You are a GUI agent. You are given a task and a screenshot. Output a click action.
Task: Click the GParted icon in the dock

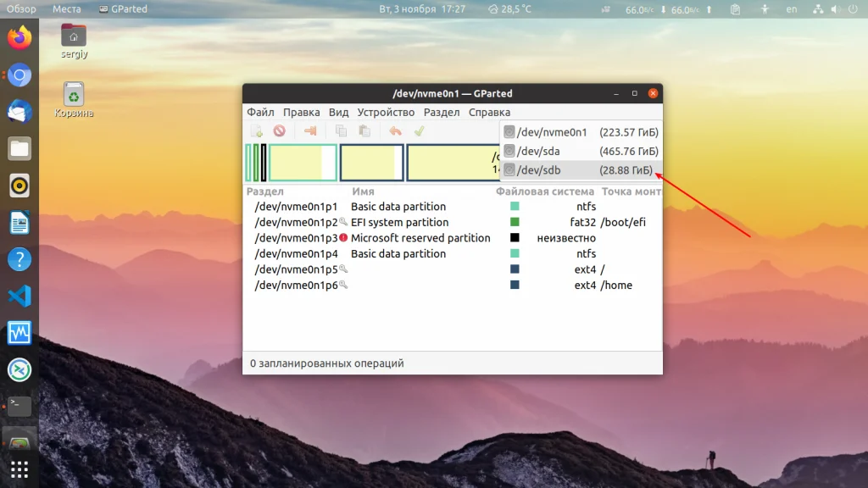click(19, 442)
